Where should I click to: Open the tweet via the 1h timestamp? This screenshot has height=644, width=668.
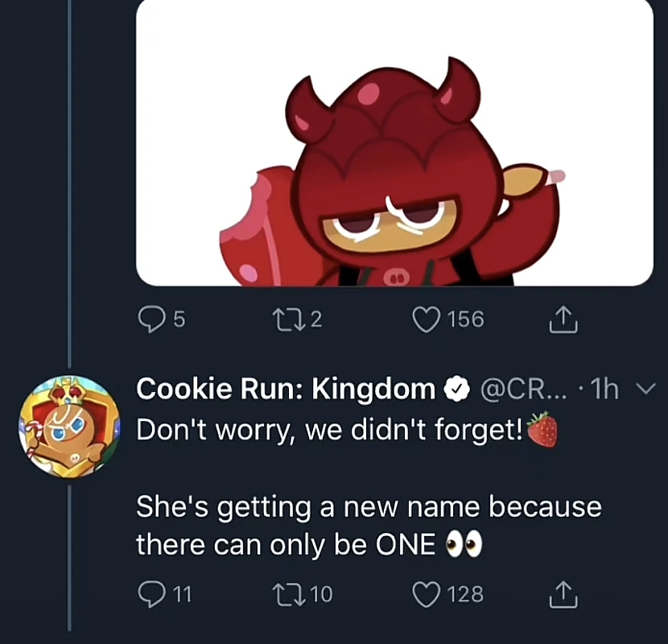click(606, 389)
